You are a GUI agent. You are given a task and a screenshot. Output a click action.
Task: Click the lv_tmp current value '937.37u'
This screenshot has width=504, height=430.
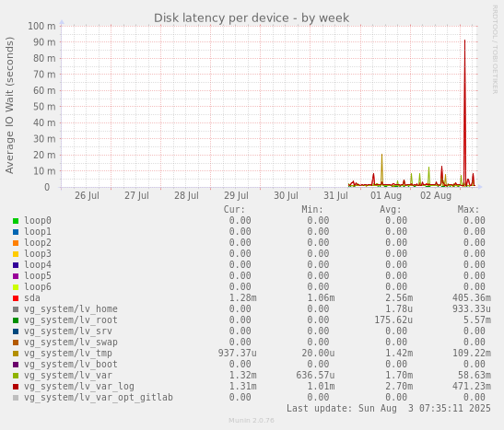[237, 354]
